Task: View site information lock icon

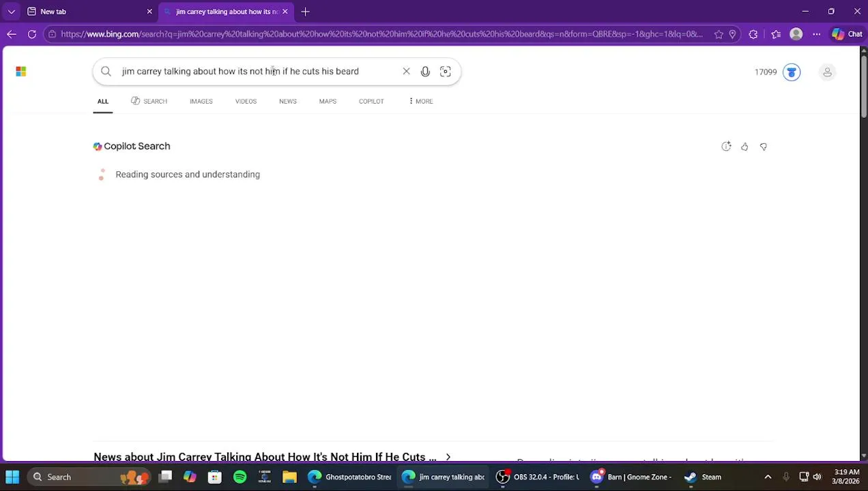Action: 52,34
